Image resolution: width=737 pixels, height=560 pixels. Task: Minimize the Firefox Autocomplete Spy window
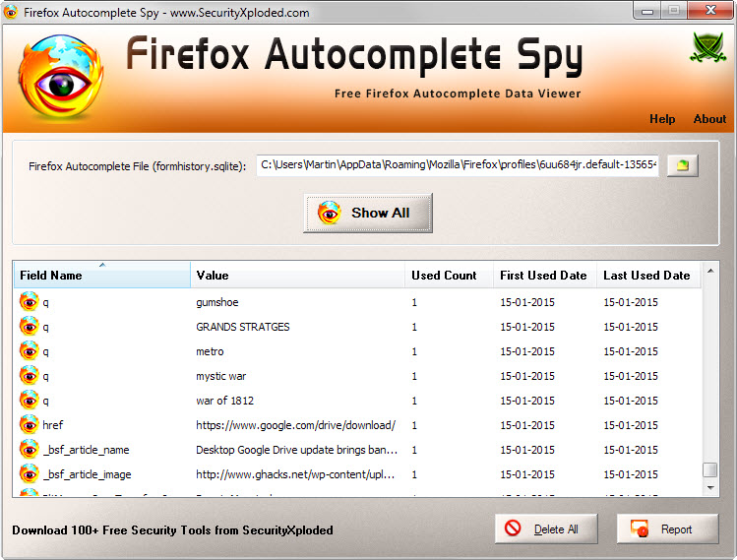[647, 11]
